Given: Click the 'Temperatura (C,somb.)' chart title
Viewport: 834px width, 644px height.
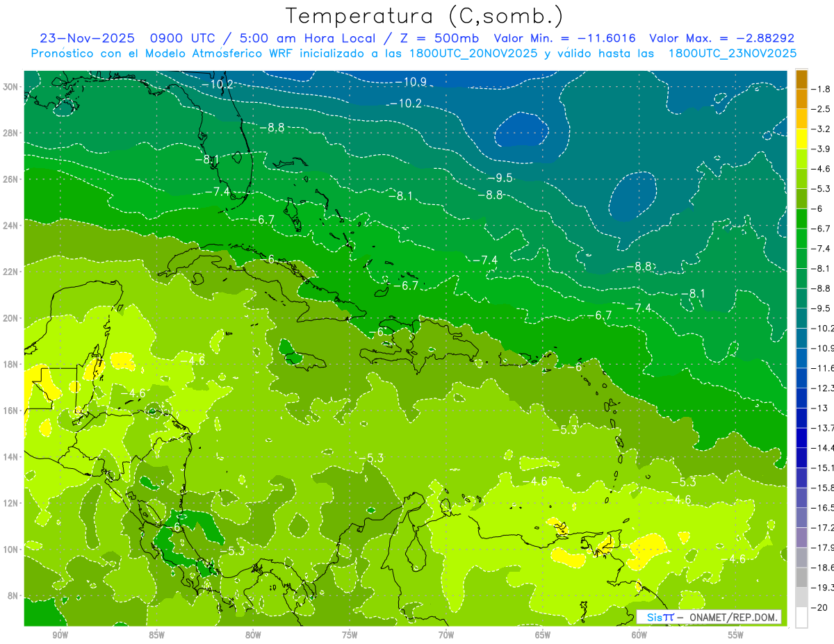Looking at the screenshot, I should click(424, 16).
